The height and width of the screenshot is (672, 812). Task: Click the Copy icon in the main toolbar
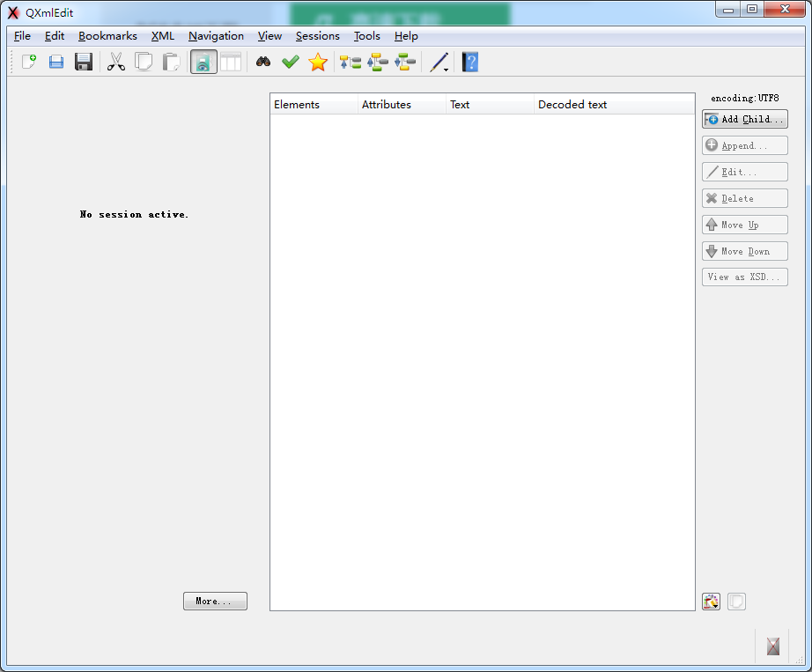144,63
